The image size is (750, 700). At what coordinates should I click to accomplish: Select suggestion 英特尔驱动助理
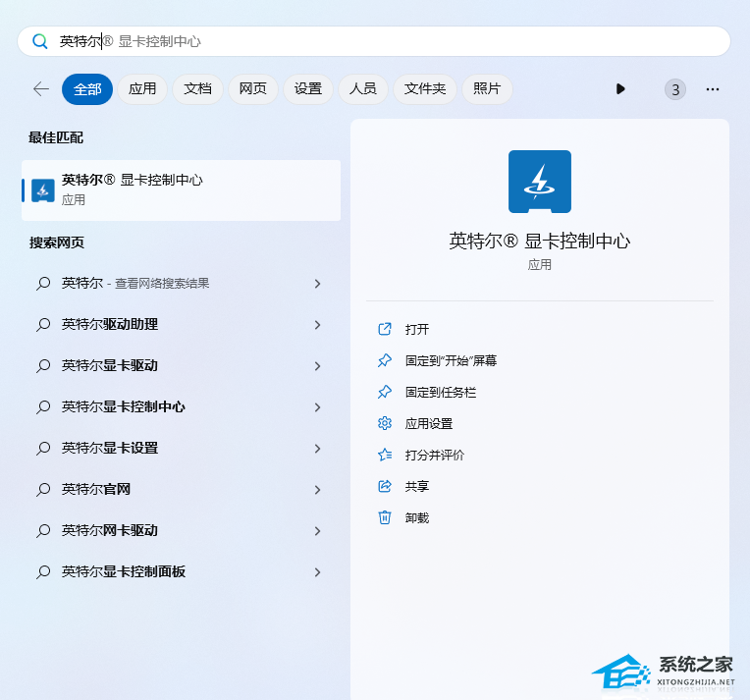(182, 324)
